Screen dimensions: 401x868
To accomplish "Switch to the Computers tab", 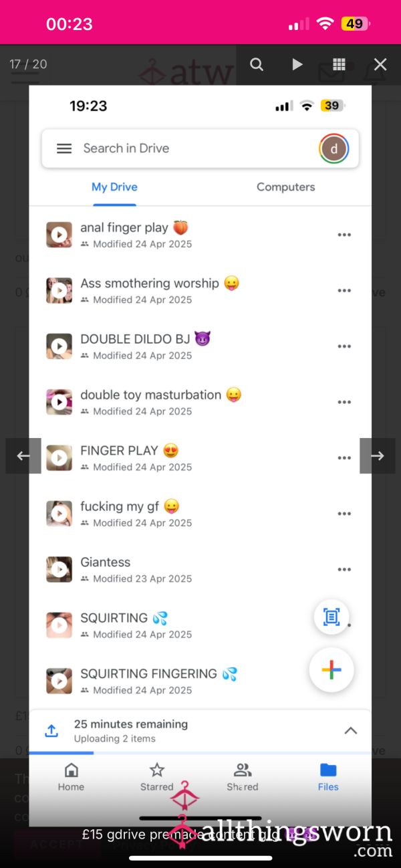I will pyautogui.click(x=286, y=187).
